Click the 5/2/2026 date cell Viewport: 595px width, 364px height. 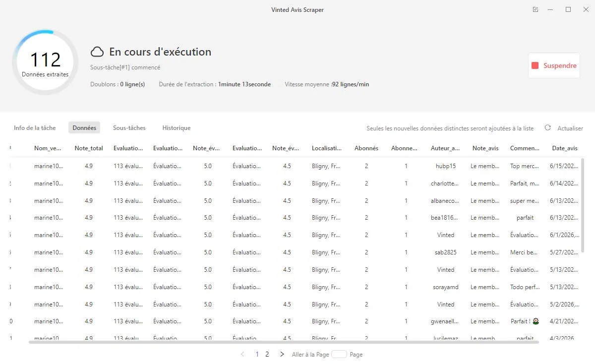pos(565,304)
